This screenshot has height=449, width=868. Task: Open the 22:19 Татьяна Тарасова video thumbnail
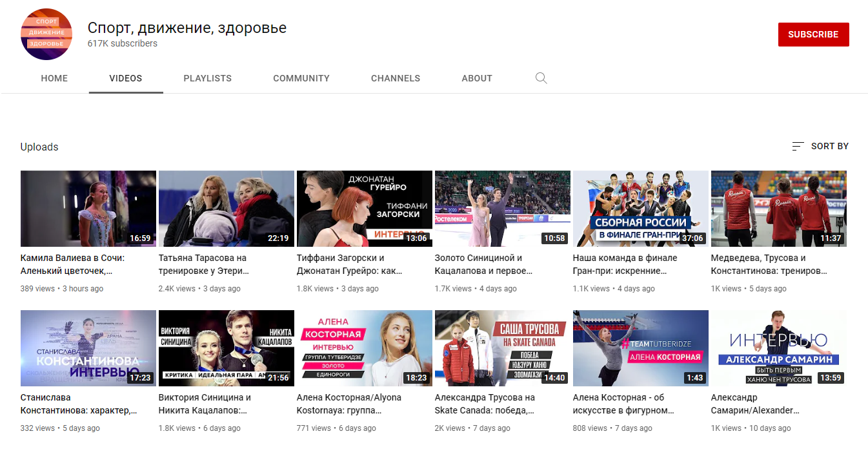click(227, 209)
